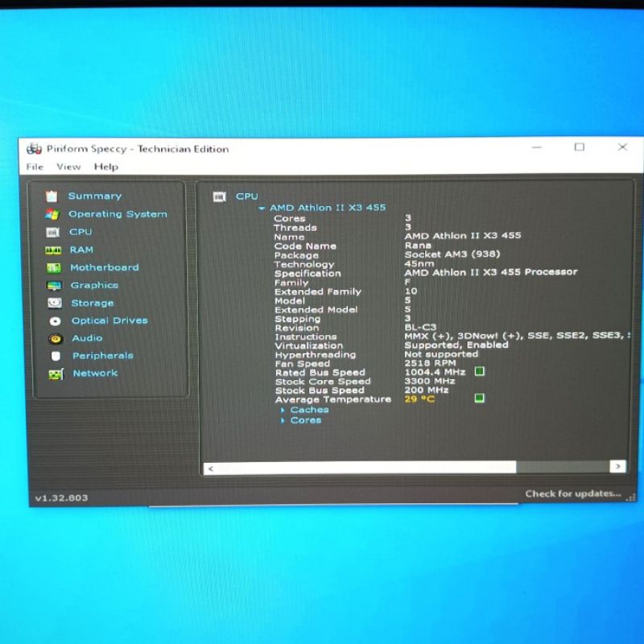Click the Motherboard icon
The image size is (644, 644).
coord(54,268)
